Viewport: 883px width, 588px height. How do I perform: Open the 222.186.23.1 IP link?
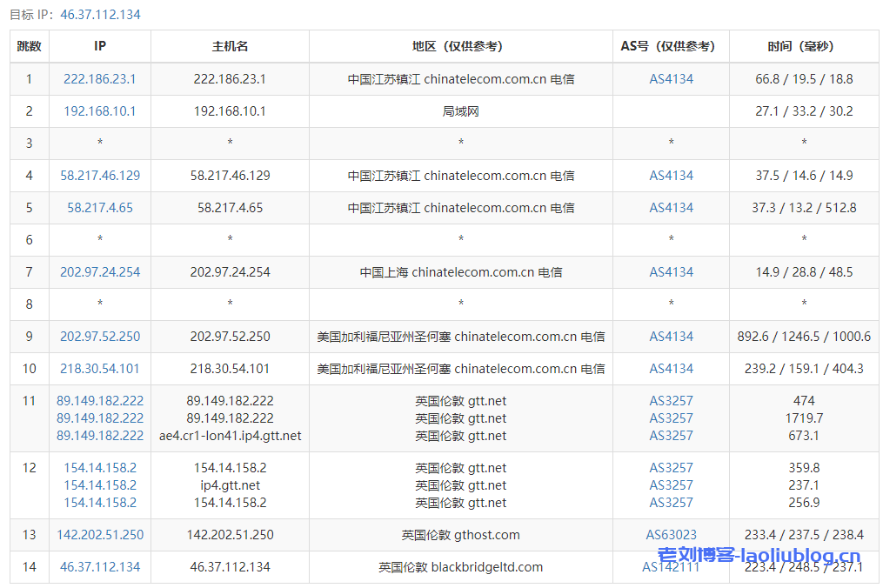pos(99,79)
